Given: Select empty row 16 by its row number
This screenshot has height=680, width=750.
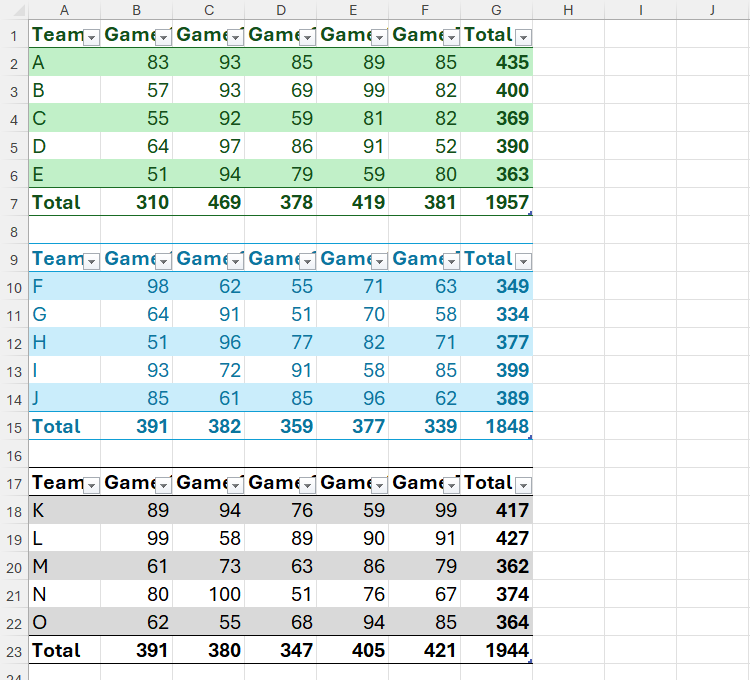Looking at the screenshot, I should pos(14,454).
